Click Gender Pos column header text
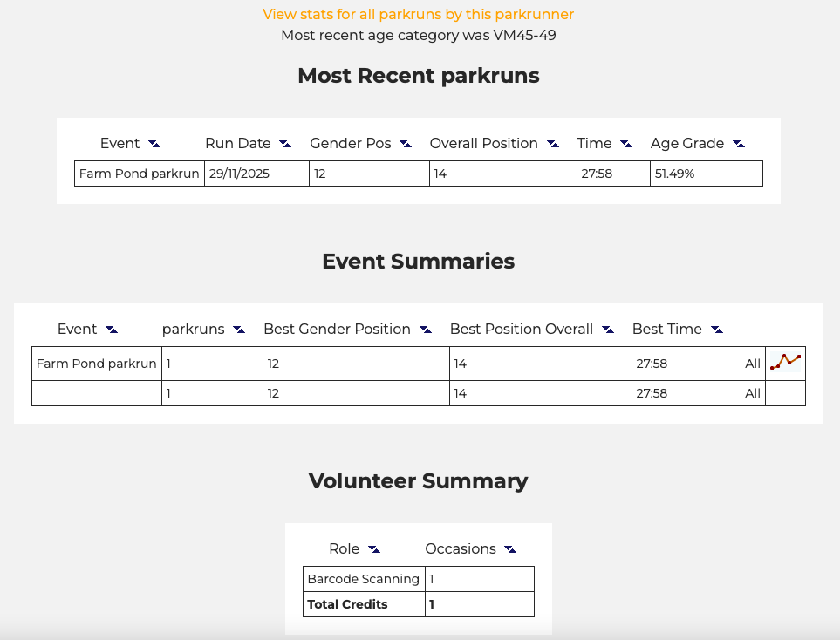 tap(351, 143)
